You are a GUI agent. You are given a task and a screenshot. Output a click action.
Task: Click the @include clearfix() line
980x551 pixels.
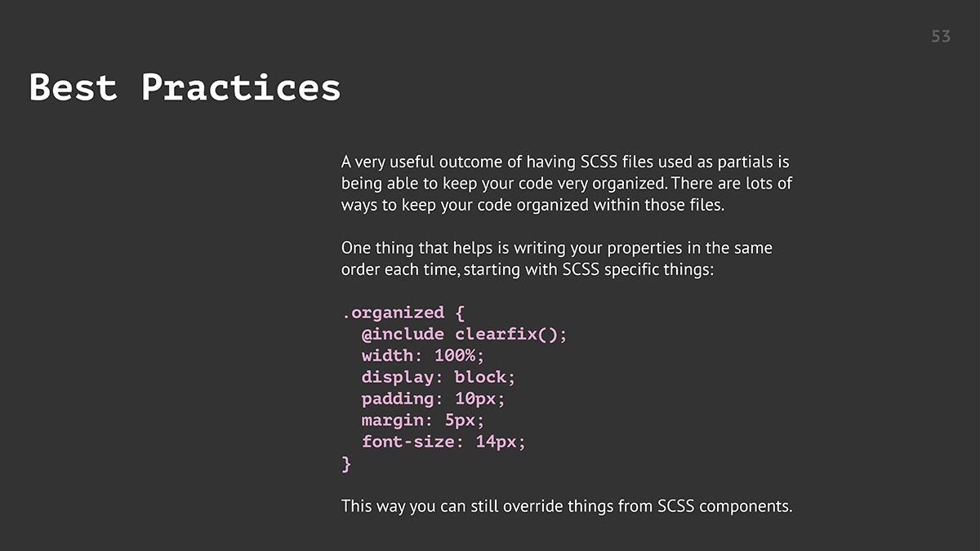464,335
